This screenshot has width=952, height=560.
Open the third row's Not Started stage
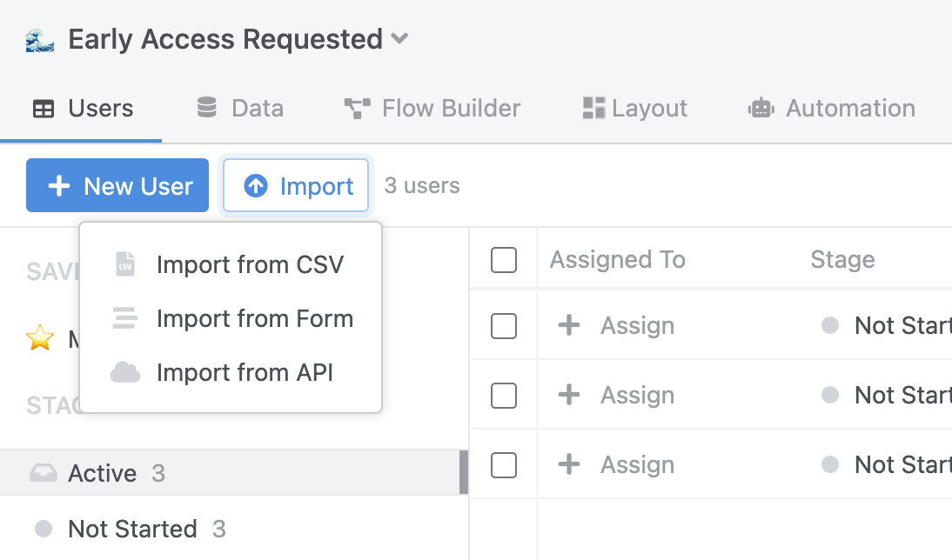[887, 465]
